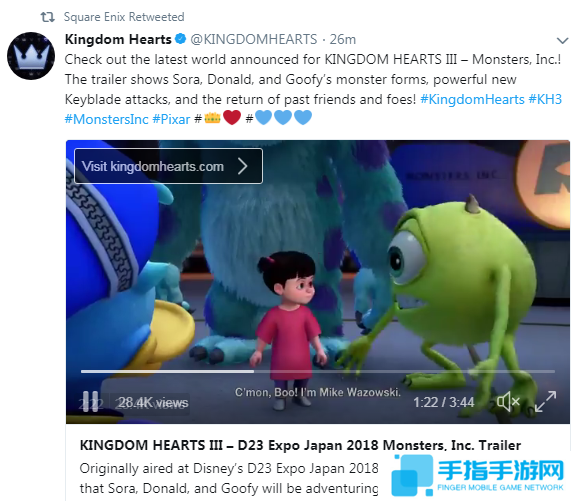578x501 pixels.
Task: Open the #KingdomHearts hashtag
Action: point(472,99)
